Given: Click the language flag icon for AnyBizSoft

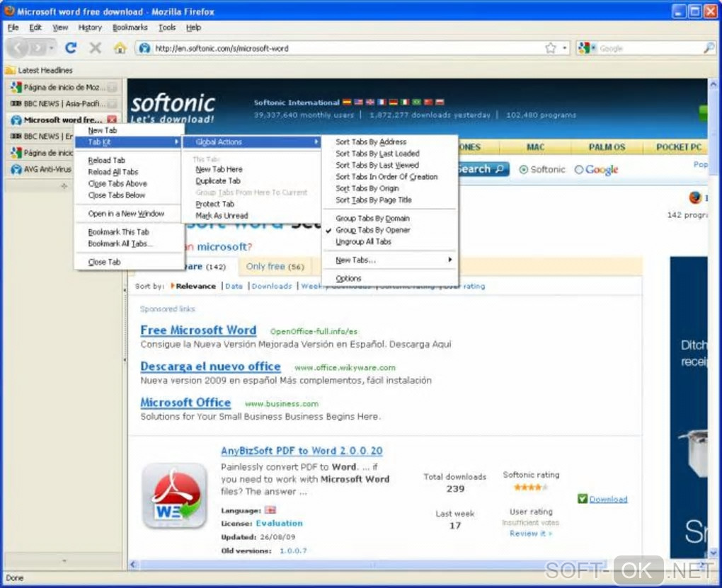Looking at the screenshot, I should (x=270, y=510).
